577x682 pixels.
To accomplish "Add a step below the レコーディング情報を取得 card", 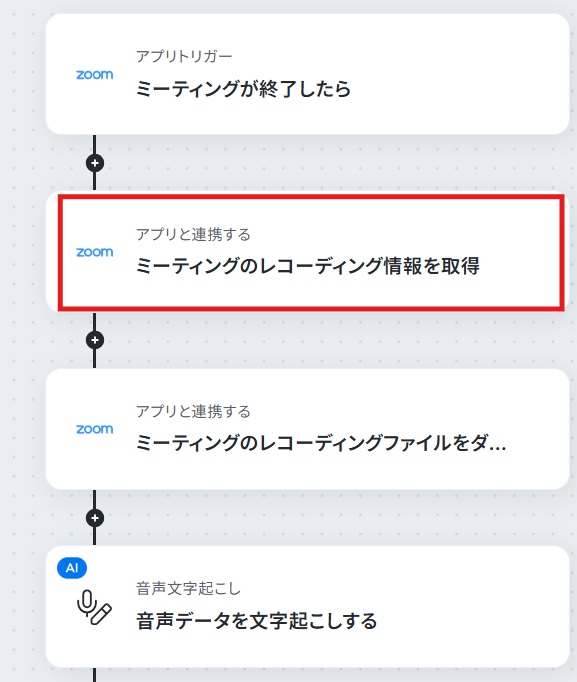I will click(x=95, y=340).
